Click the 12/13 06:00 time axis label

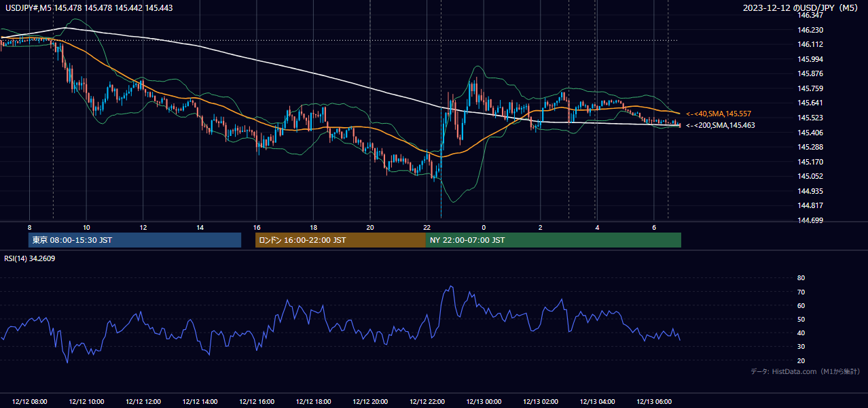(654, 402)
